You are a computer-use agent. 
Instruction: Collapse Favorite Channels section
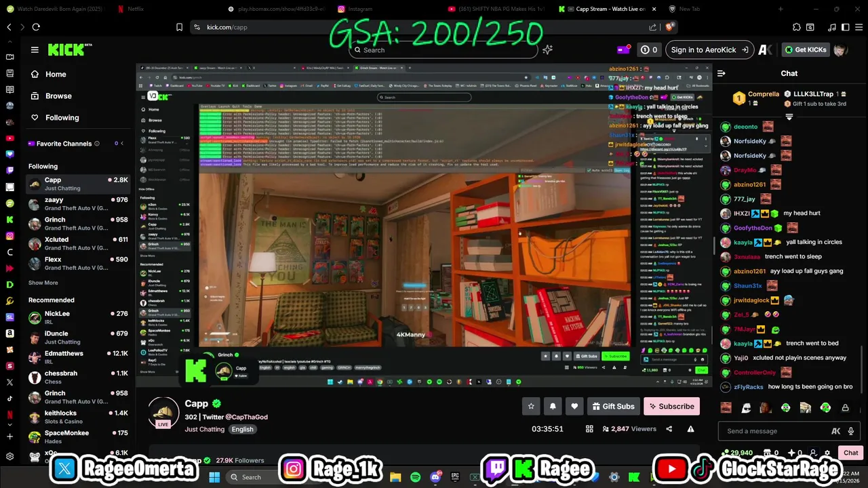pos(121,144)
